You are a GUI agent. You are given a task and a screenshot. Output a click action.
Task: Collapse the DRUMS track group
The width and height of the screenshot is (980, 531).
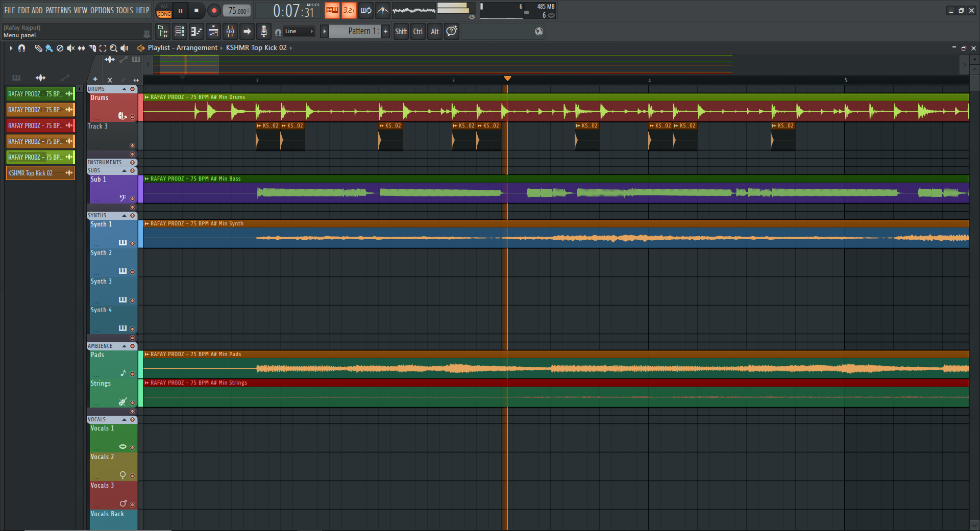pos(124,89)
